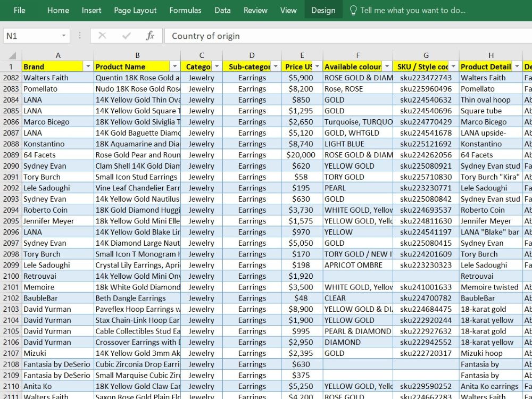This screenshot has width=532, height=399.
Task: Click the Memoire brand cell in column A
Action: 58,287
